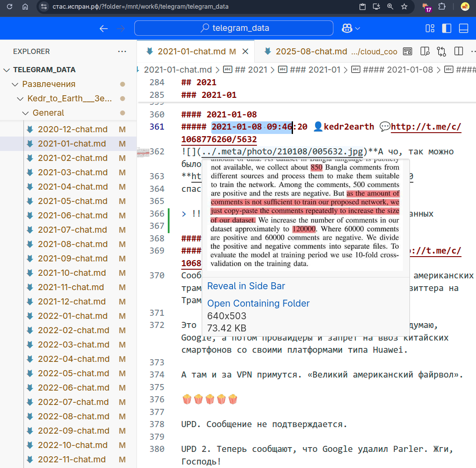Collapse the TELEGRAM_DATA root folder
476x468 pixels.
click(7, 70)
